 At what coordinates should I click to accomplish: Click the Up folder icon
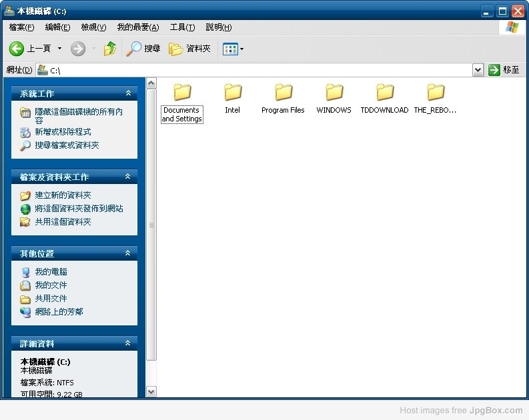tap(110, 49)
